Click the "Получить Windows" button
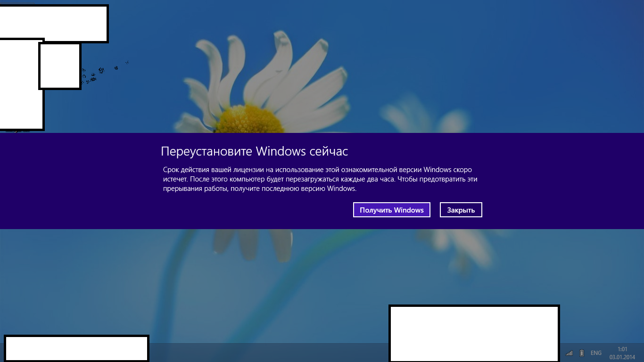Viewport: 644px width, 362px height. [x=391, y=210]
